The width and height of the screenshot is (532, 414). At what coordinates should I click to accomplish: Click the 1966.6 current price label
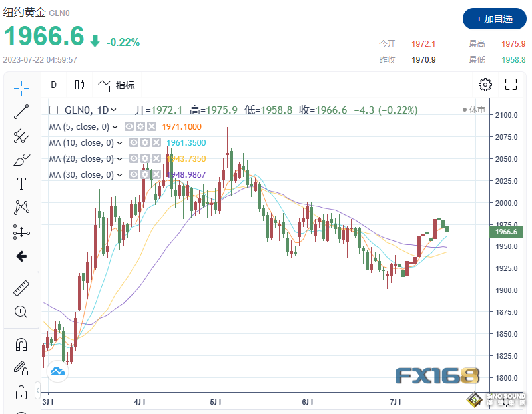(x=506, y=232)
